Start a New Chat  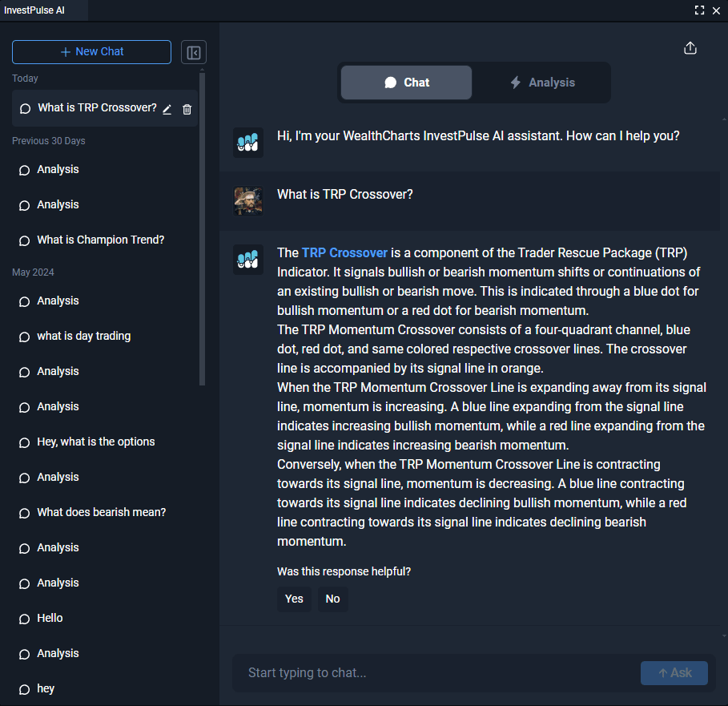point(91,51)
